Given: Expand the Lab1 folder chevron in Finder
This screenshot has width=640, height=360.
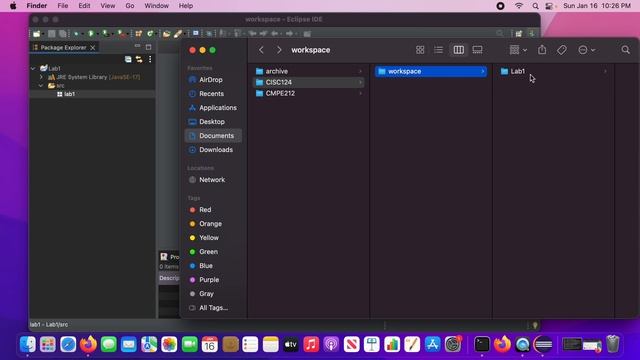Looking at the screenshot, I should pyautogui.click(x=605, y=71).
